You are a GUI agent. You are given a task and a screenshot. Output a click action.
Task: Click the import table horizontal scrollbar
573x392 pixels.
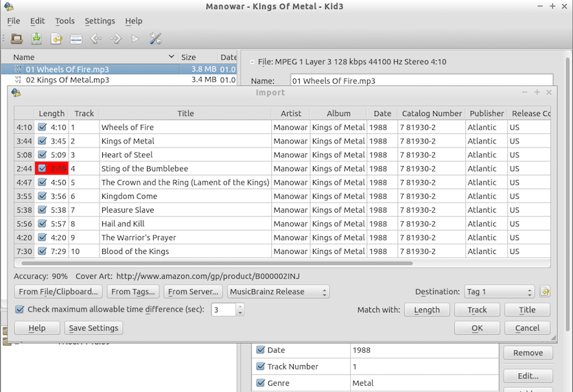[x=217, y=263]
